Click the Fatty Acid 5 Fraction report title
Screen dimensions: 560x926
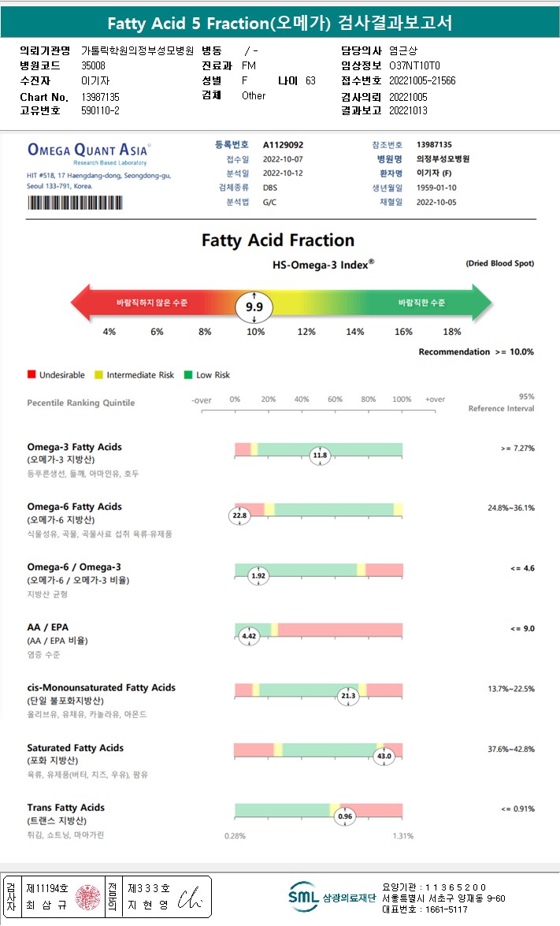tap(280, 22)
